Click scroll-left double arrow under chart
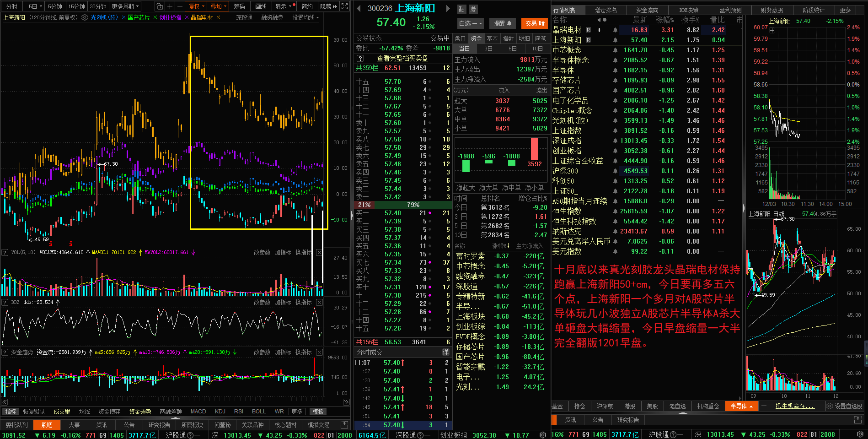868x439 pixels. 5,402
